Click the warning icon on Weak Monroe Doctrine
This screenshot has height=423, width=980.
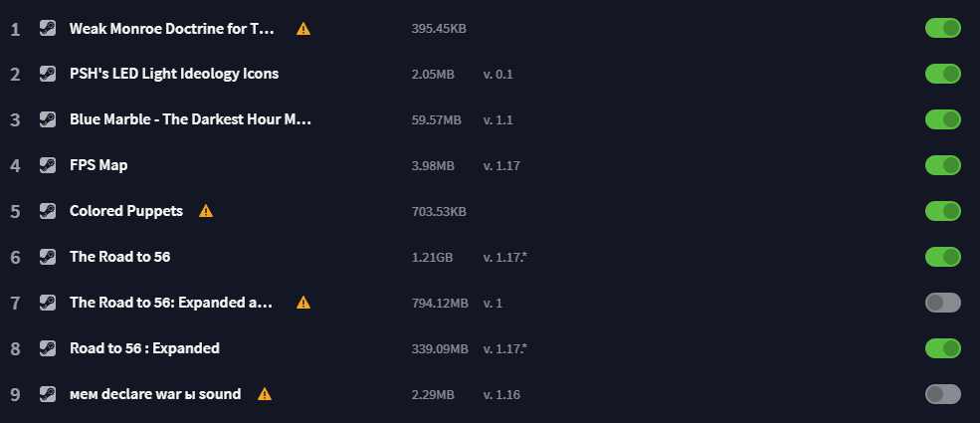303,28
